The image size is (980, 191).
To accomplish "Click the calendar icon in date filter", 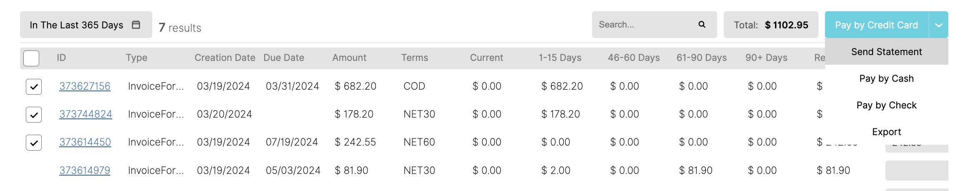I will pos(136,25).
